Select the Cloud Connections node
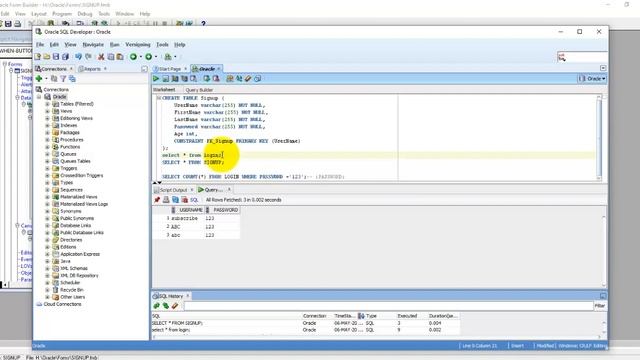 tap(62, 304)
